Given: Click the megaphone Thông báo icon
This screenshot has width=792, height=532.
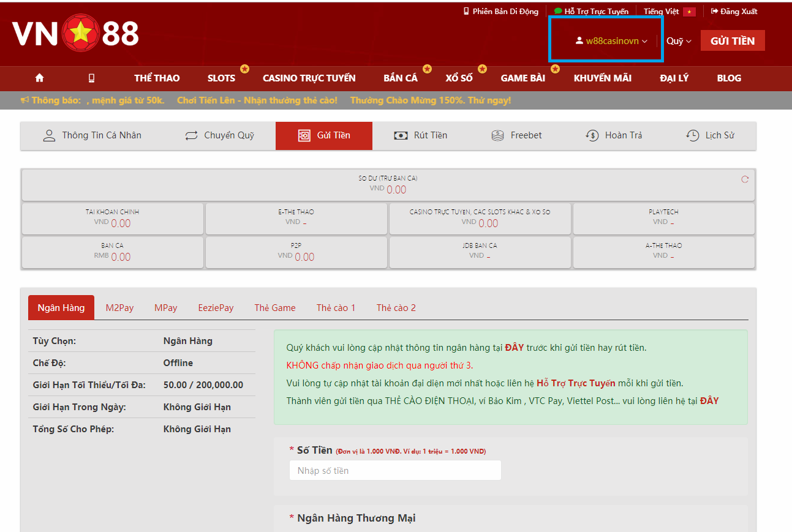Looking at the screenshot, I should tap(25, 100).
